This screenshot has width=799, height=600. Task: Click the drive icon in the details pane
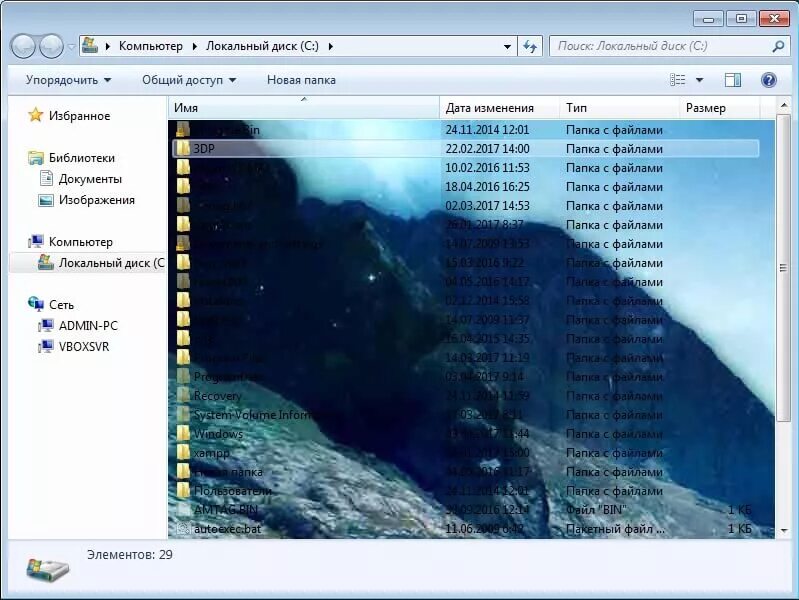click(47, 569)
